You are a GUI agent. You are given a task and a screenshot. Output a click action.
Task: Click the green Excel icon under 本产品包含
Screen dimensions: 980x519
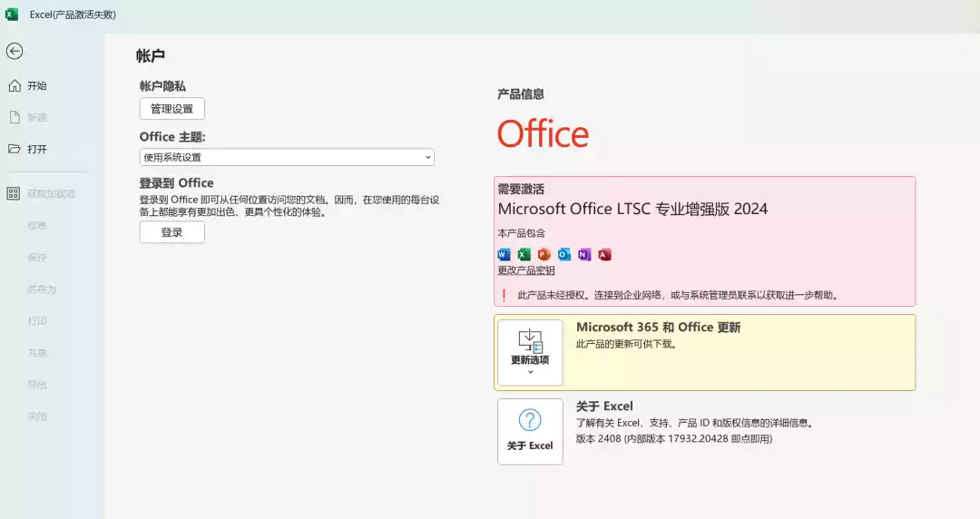(x=524, y=254)
